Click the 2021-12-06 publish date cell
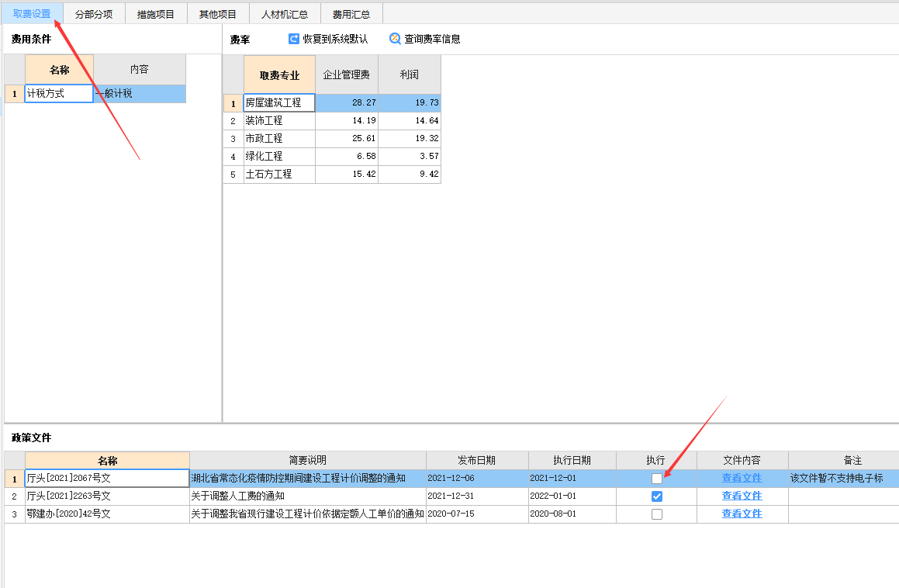 click(x=477, y=478)
